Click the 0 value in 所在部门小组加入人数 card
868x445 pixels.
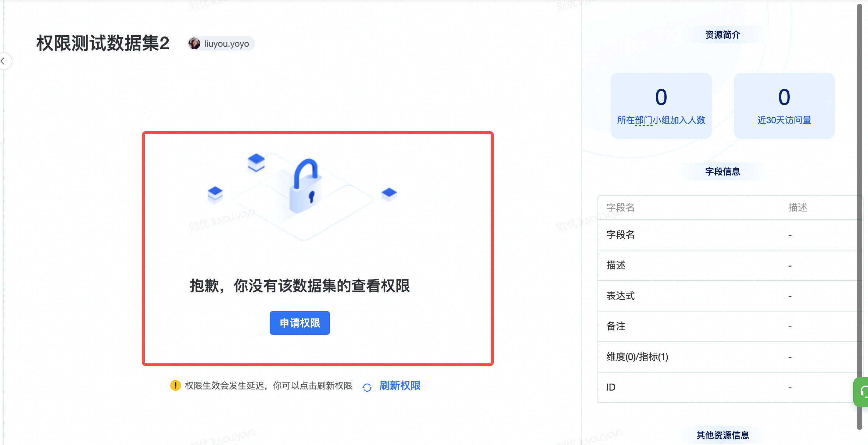pyautogui.click(x=661, y=97)
